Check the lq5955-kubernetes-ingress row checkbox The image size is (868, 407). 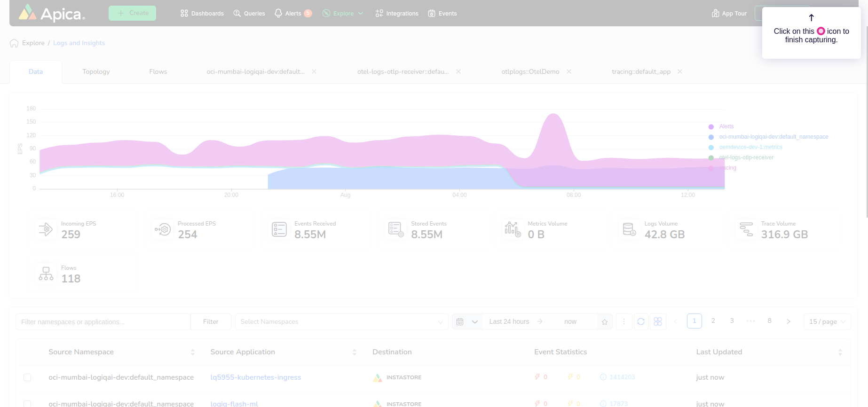coord(27,377)
